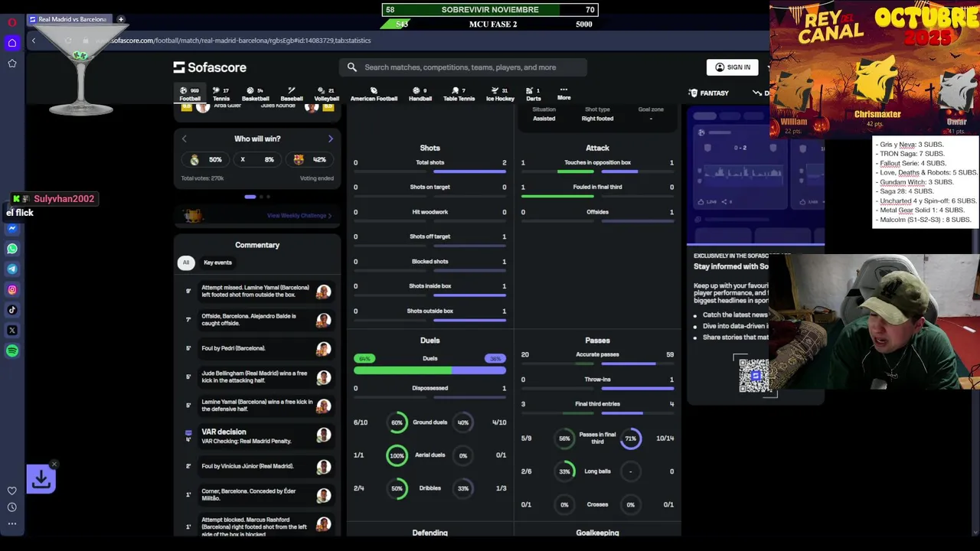This screenshot has height=551, width=980.
Task: Focus the Sofascore search field
Action: point(463,67)
